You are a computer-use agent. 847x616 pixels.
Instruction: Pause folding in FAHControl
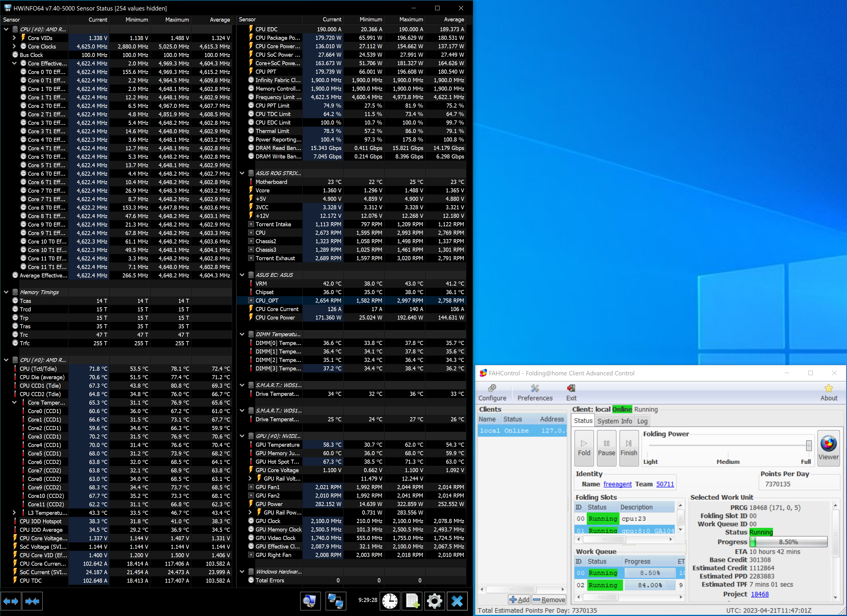tap(606, 448)
